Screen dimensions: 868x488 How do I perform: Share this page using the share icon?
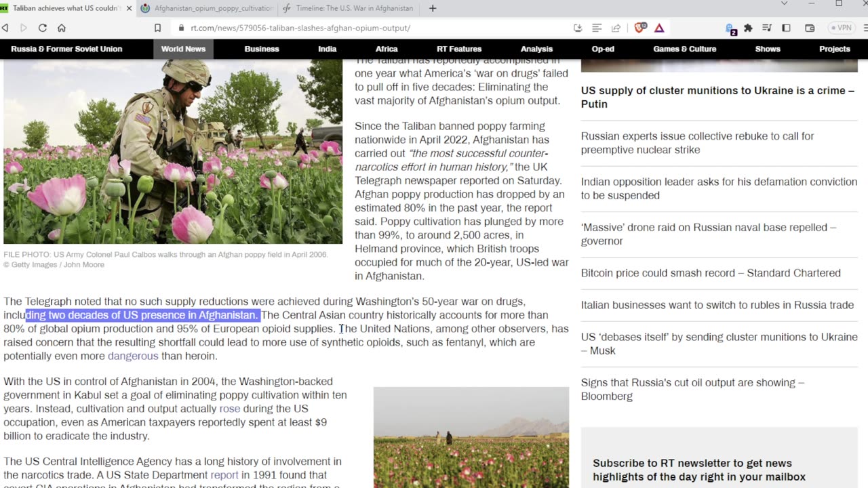pos(616,28)
